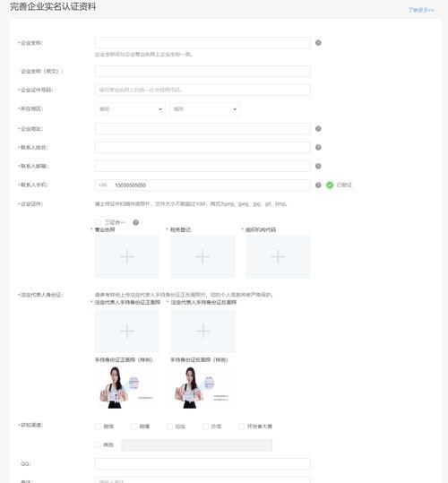Focus the 企业证件号码 input field

coord(202,90)
